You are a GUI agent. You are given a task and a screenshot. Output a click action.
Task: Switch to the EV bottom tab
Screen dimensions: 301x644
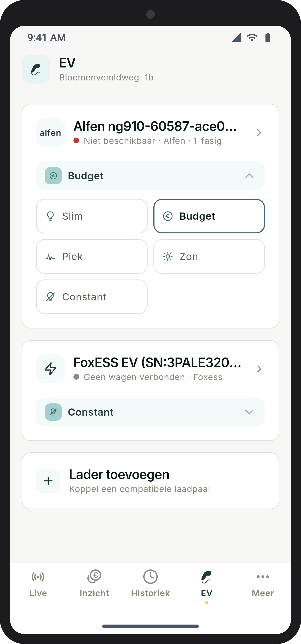(206, 585)
